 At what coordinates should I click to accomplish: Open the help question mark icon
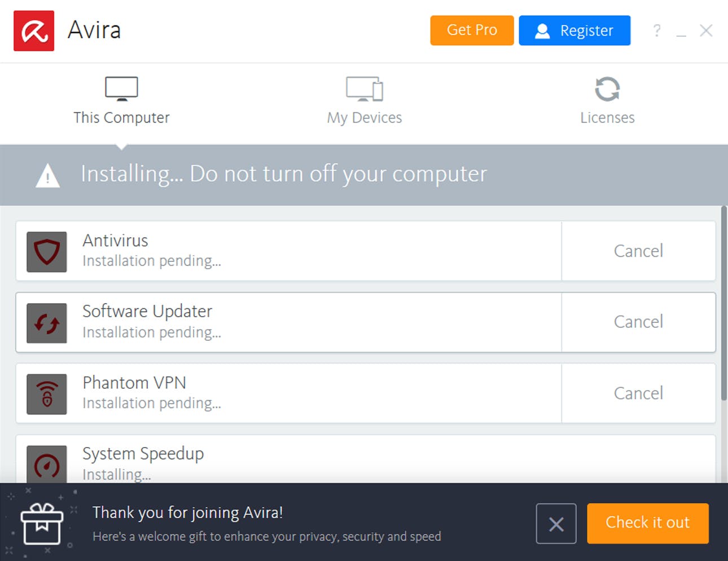point(657,30)
